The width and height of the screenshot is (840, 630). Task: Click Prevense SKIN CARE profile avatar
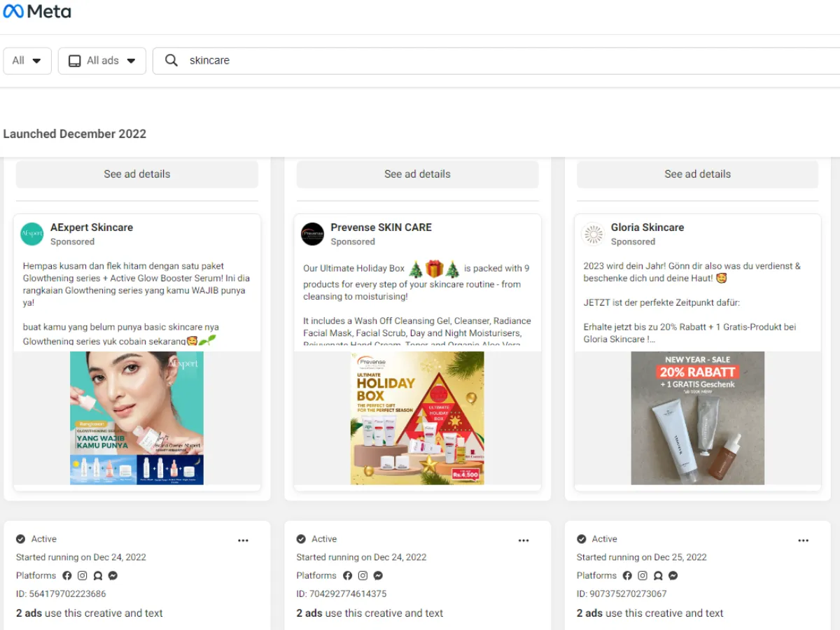[312, 234]
